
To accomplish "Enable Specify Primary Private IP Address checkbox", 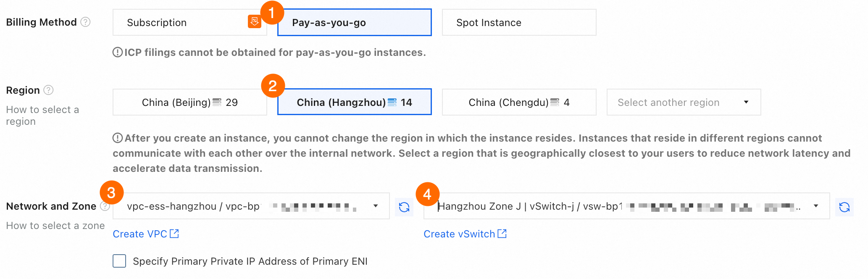I will [x=119, y=261].
